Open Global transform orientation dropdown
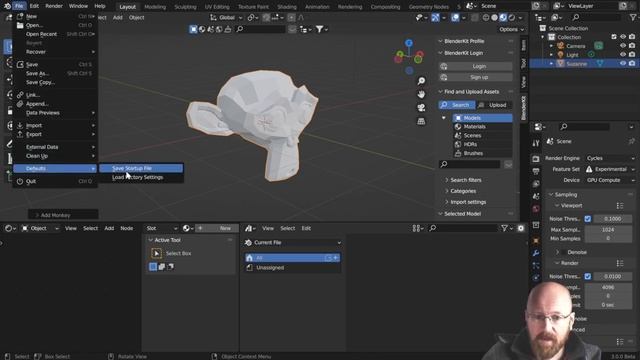640x360 pixels. click(227, 18)
